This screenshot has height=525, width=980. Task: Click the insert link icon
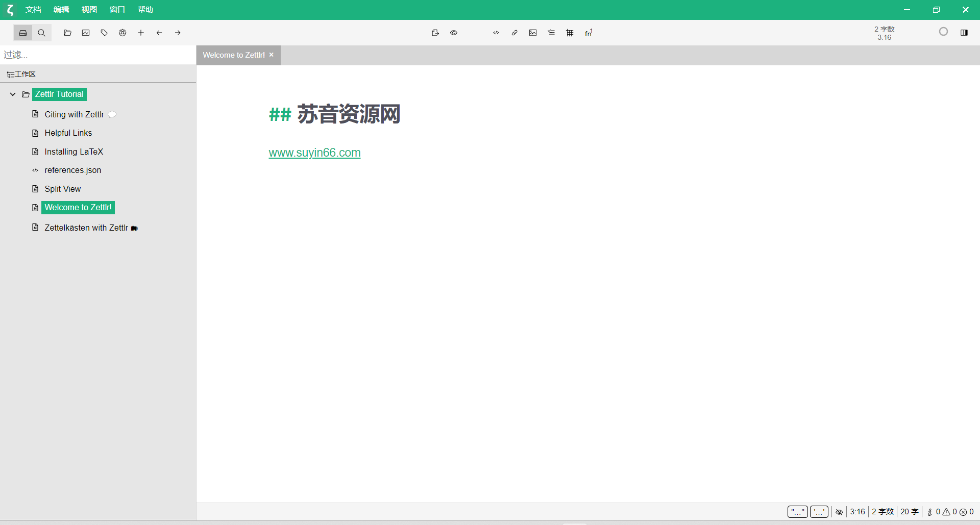click(514, 32)
